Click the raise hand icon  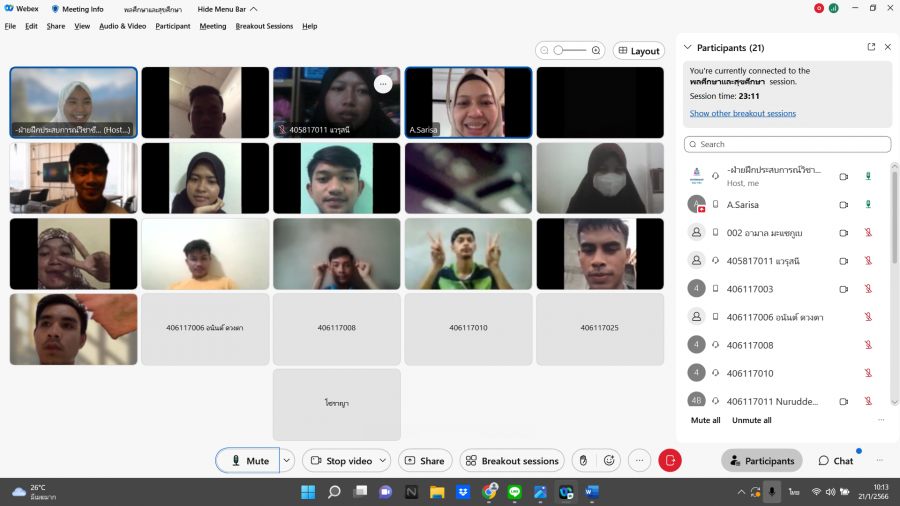[x=583, y=461]
